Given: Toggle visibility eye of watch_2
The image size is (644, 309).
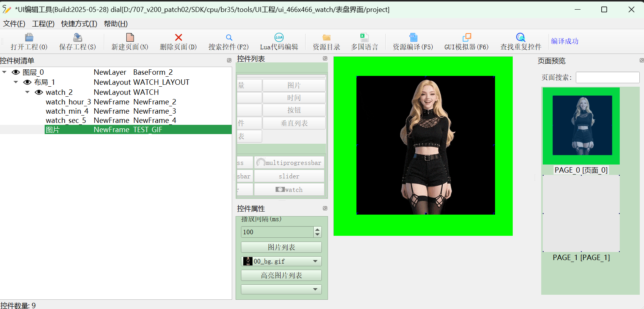Looking at the screenshot, I should (x=39, y=92).
